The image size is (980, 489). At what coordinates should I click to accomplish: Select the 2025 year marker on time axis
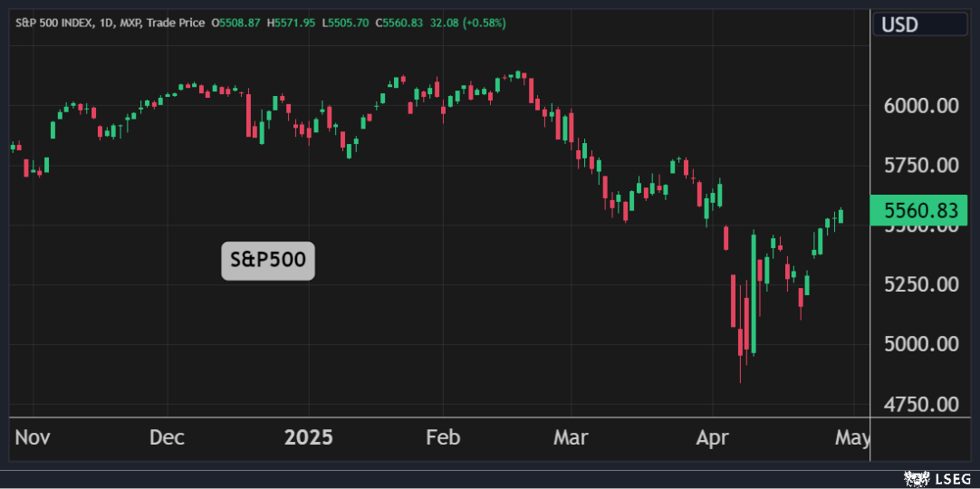click(309, 438)
